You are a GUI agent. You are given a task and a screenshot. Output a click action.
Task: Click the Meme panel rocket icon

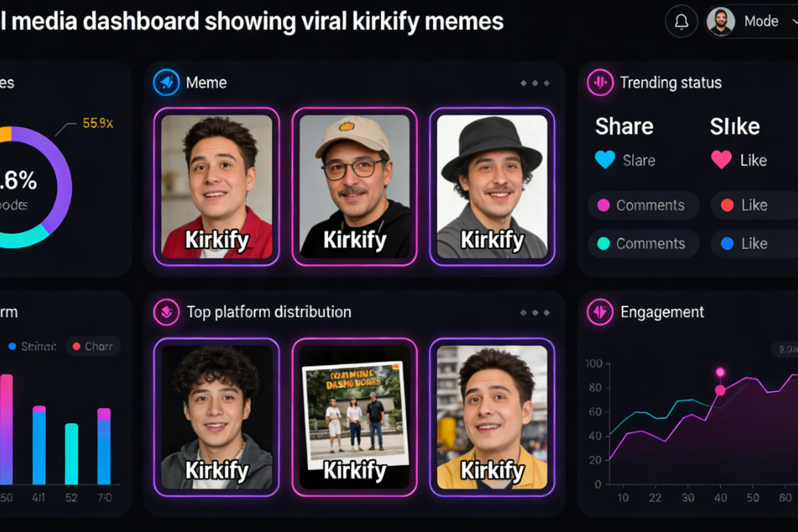pos(166,82)
